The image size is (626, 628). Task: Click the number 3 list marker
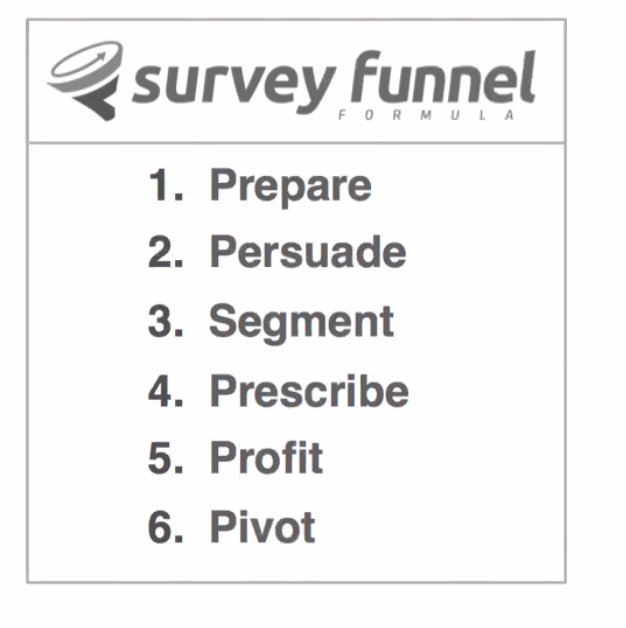click(166, 321)
